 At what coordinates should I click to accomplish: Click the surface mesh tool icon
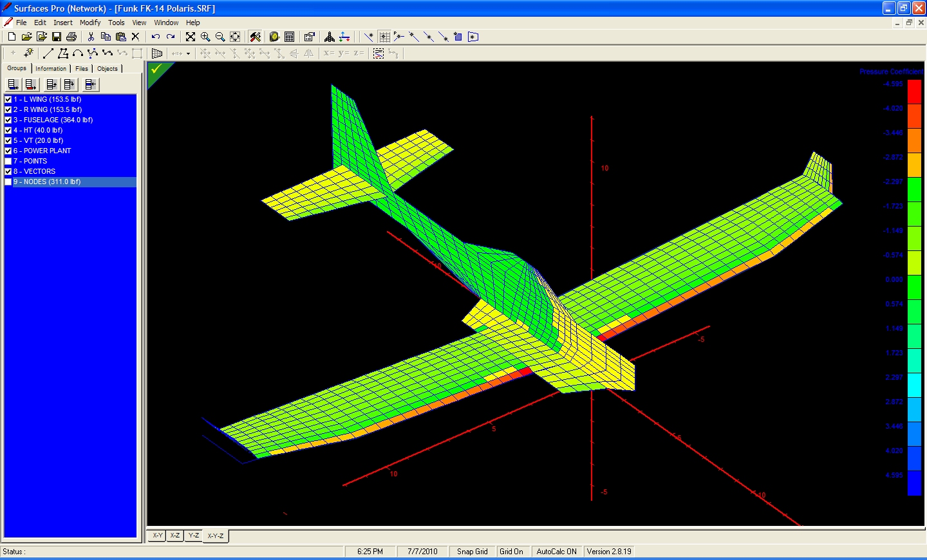click(x=156, y=53)
